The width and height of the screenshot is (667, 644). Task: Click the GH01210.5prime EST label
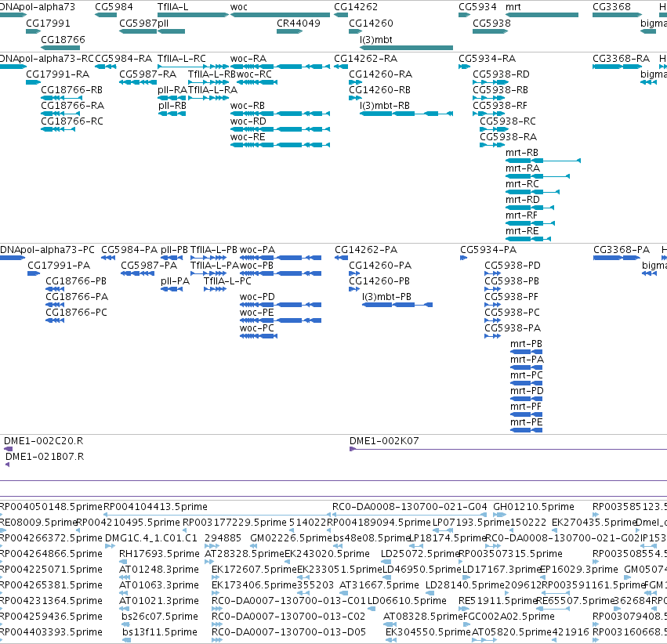534,507
